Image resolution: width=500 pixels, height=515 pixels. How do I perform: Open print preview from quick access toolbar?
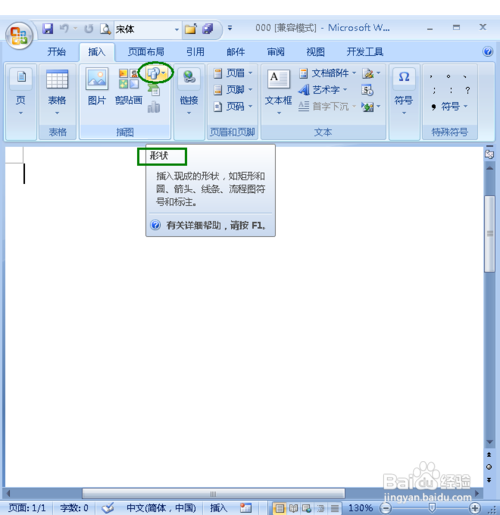(x=105, y=29)
